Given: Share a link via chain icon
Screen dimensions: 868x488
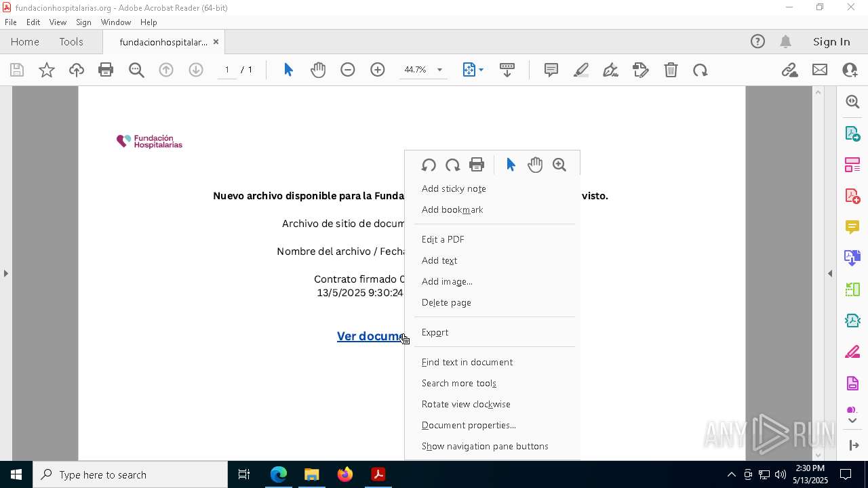Looking at the screenshot, I should tap(790, 70).
